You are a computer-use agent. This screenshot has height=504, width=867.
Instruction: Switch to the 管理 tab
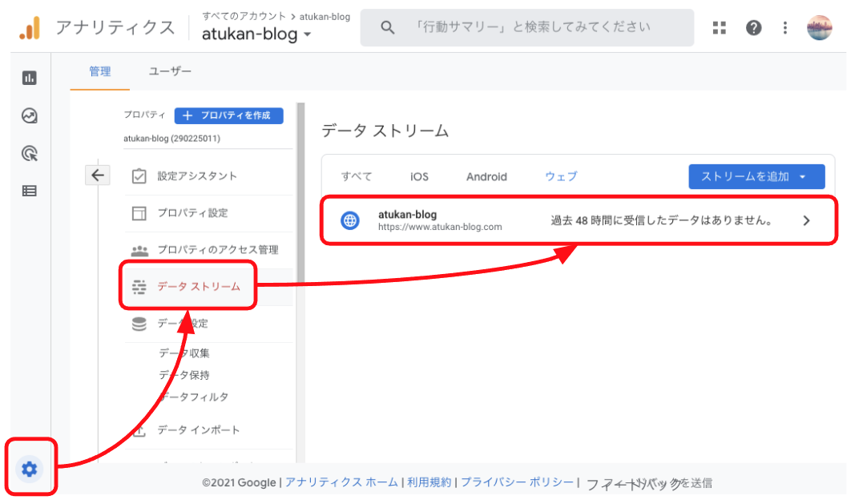tap(100, 71)
